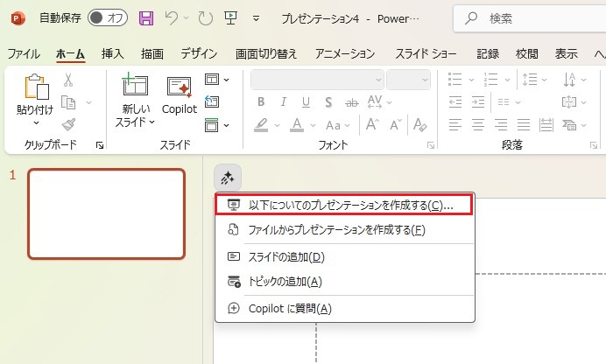
Task: Click the Start From Beginning presentation icon
Action: coord(229,17)
